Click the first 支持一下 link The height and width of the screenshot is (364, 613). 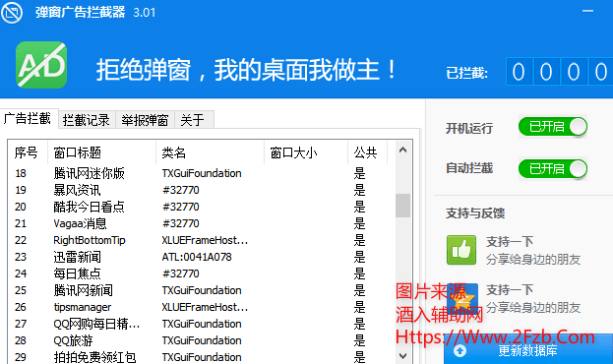click(x=510, y=242)
